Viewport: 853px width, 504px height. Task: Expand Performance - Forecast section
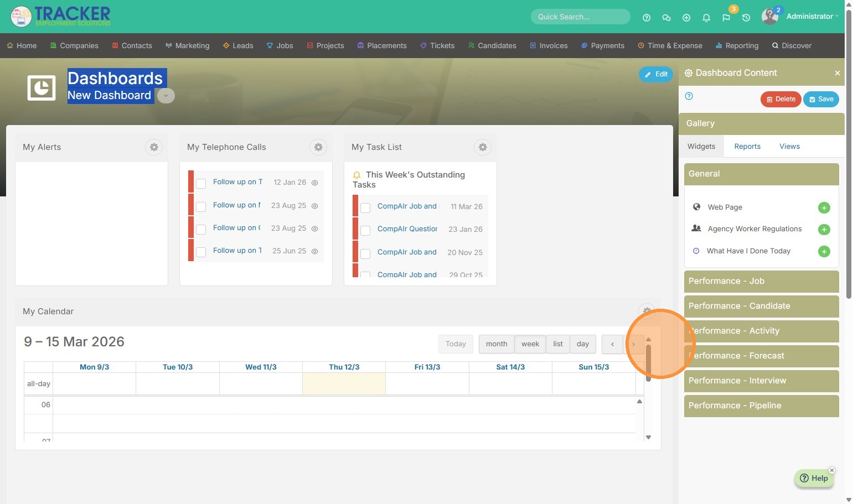[761, 356]
